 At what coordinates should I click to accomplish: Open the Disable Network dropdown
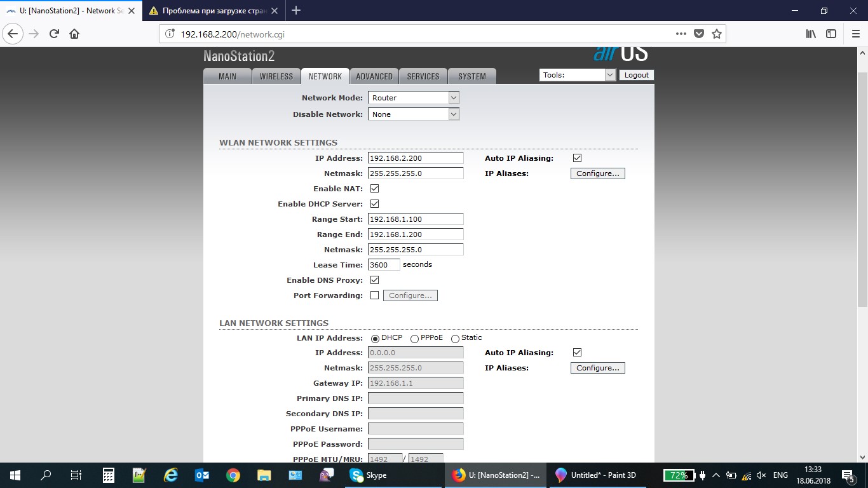point(414,114)
